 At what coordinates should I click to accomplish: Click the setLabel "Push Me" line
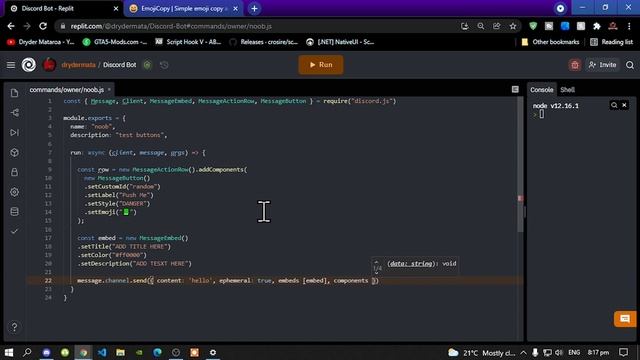119,195
